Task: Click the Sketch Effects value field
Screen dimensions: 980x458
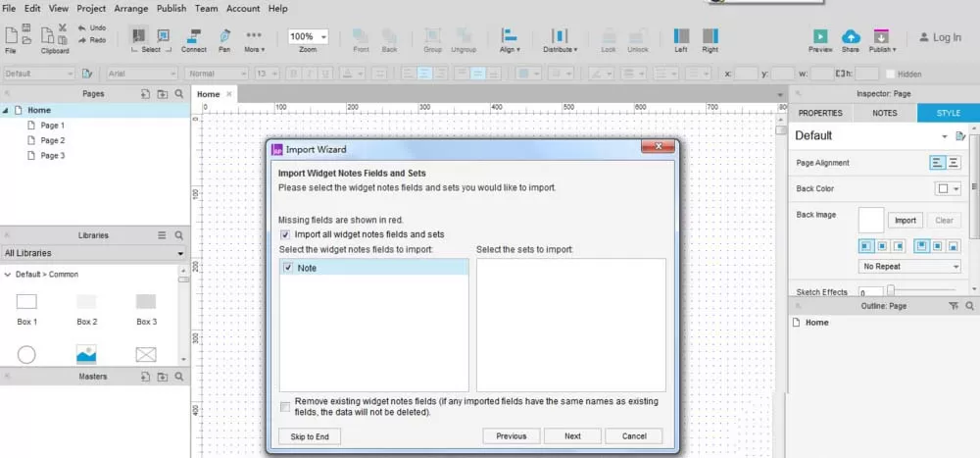Action: (870, 292)
